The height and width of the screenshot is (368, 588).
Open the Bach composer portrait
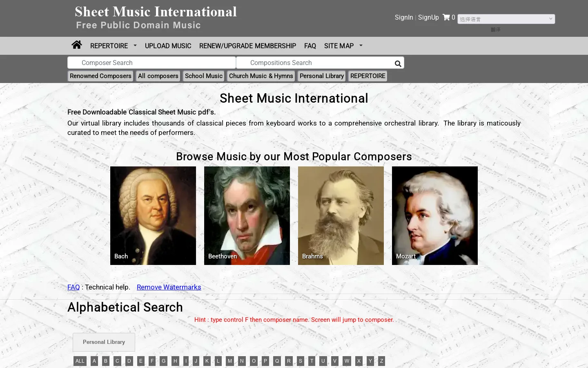point(153,215)
